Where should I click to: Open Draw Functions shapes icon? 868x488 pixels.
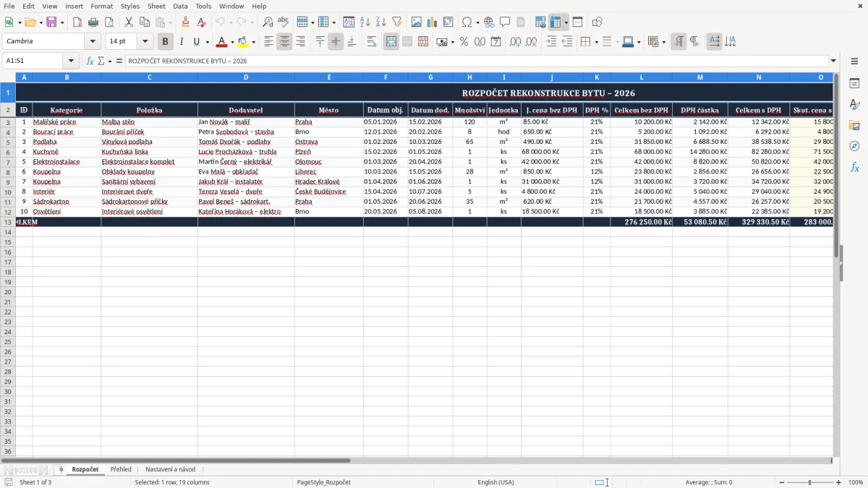pyautogui.click(x=597, y=22)
